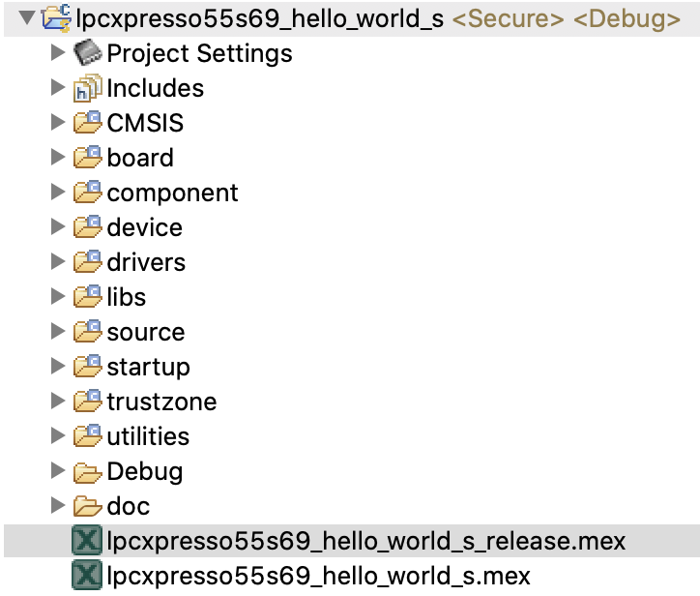This screenshot has width=700, height=596.
Task: Collapse the lpcxpresso55s69_hello_world_s project tree
Action: point(26,18)
